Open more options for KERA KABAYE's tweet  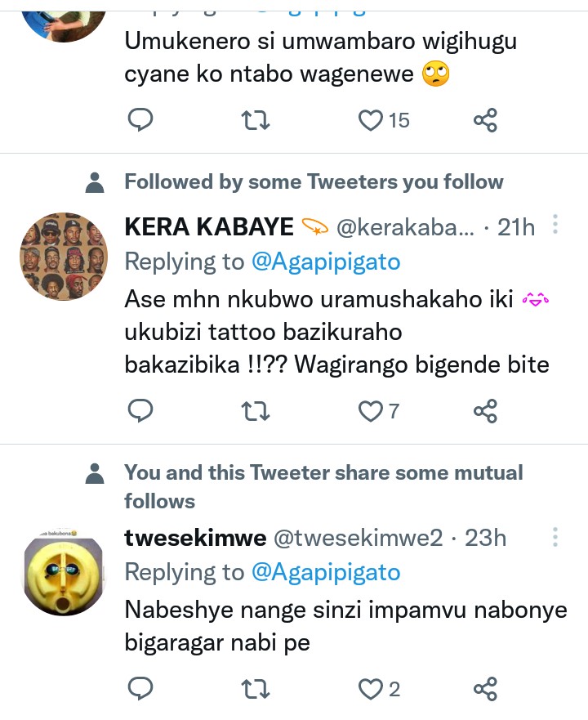tap(555, 225)
